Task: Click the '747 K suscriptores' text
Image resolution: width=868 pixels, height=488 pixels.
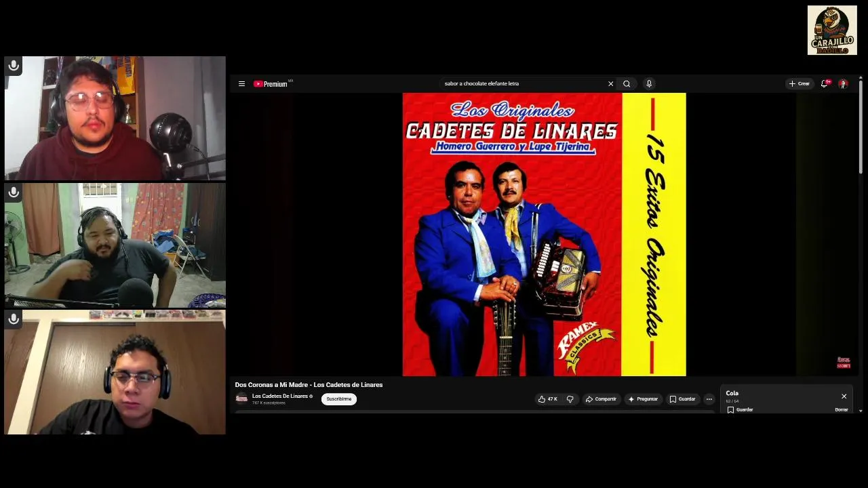Action: 269,403
